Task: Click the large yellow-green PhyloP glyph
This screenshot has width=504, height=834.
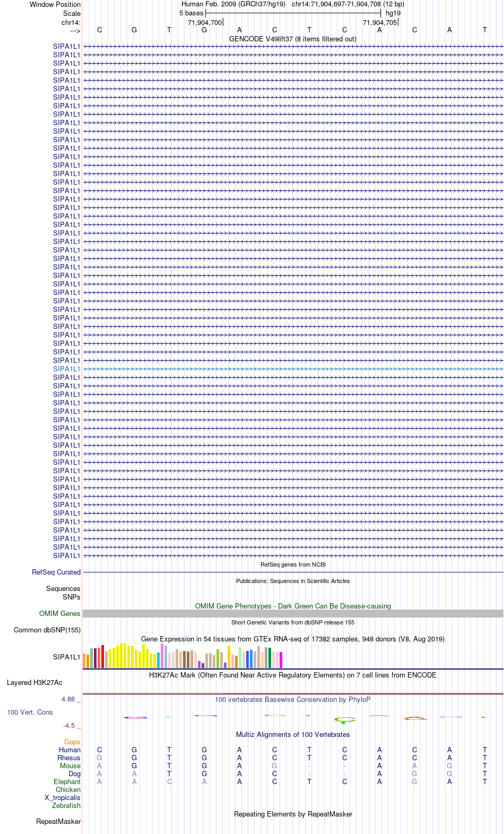Action: (344, 720)
